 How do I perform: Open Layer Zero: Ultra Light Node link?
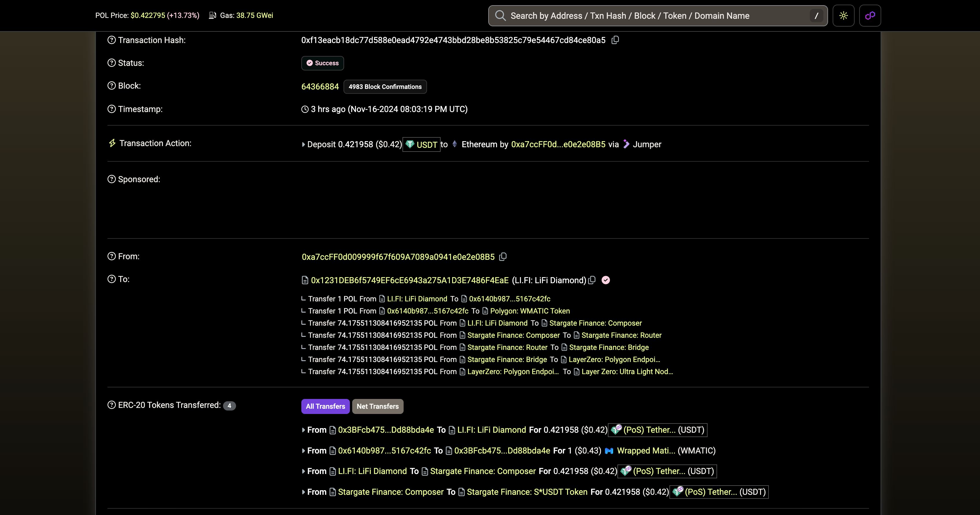click(x=627, y=372)
